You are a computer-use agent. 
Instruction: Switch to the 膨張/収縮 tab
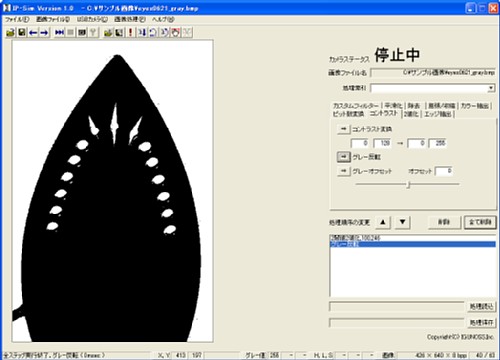pyautogui.click(x=441, y=106)
